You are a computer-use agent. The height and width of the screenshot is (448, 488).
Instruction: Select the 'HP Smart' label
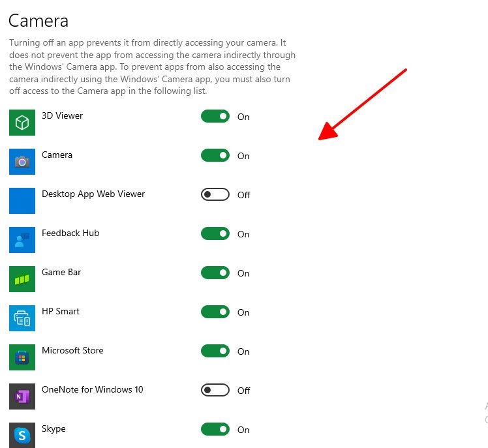pyautogui.click(x=61, y=312)
